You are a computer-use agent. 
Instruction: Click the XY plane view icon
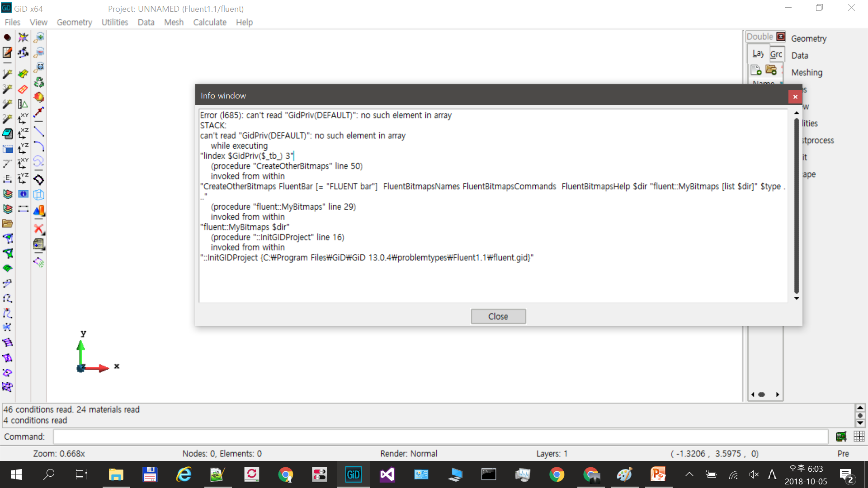click(23, 118)
